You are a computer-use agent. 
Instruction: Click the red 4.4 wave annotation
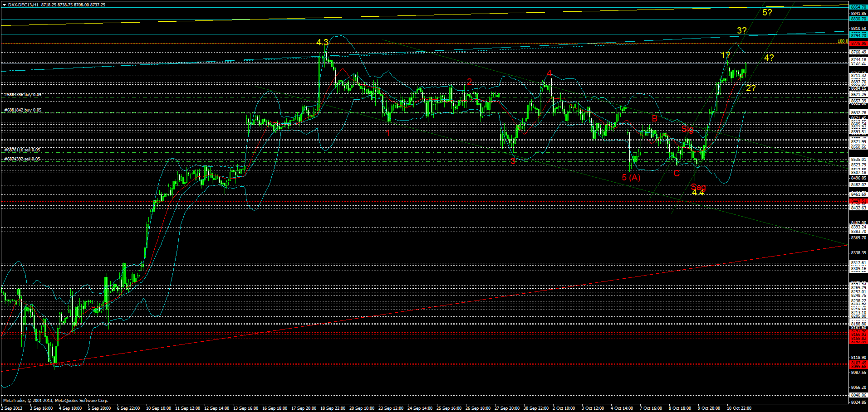698,194
